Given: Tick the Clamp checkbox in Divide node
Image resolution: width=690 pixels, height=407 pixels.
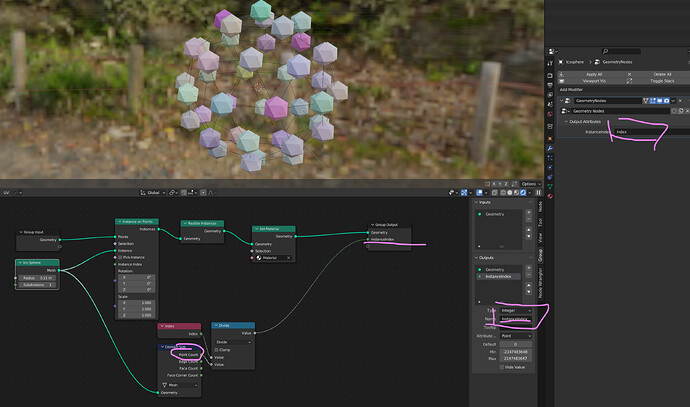Looking at the screenshot, I should click(217, 350).
